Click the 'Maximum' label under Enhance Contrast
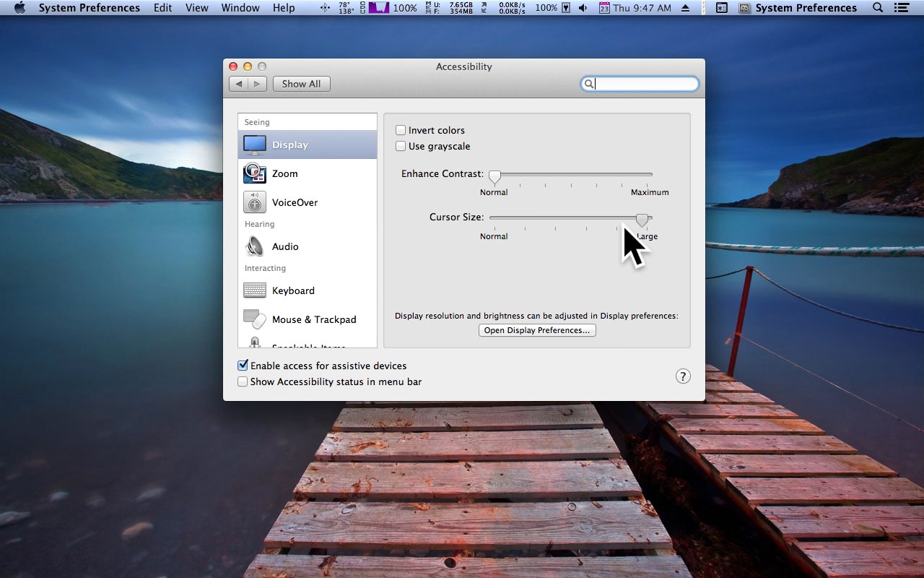 (x=650, y=192)
